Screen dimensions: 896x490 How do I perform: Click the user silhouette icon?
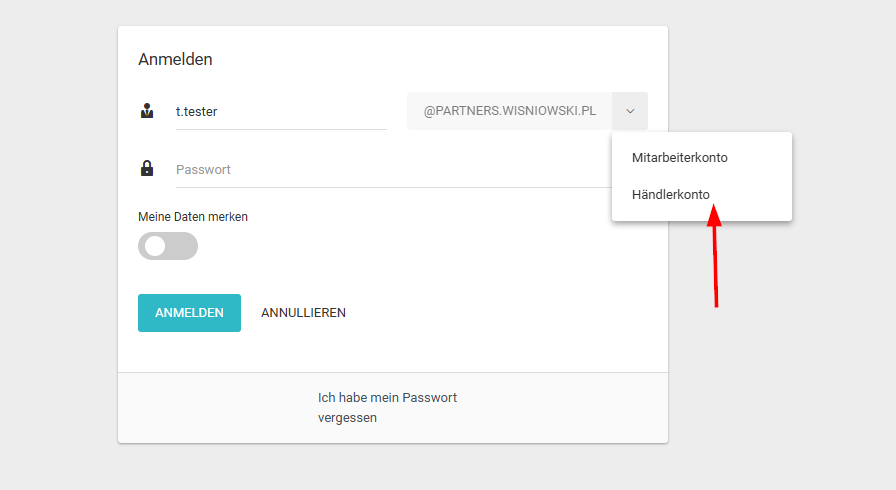tap(147, 111)
